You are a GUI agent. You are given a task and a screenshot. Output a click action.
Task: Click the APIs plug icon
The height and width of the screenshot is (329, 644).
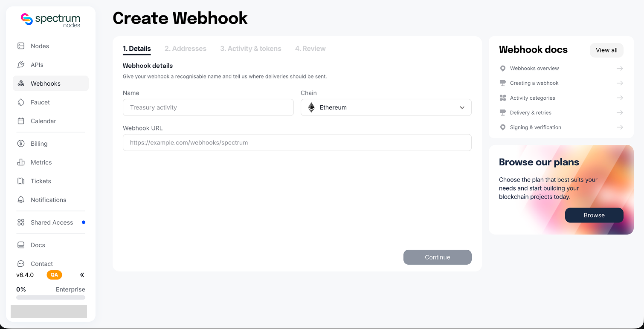[21, 65]
